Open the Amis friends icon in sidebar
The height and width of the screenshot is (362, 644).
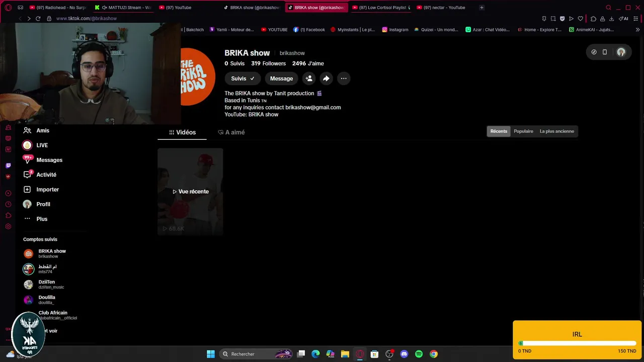point(27,130)
